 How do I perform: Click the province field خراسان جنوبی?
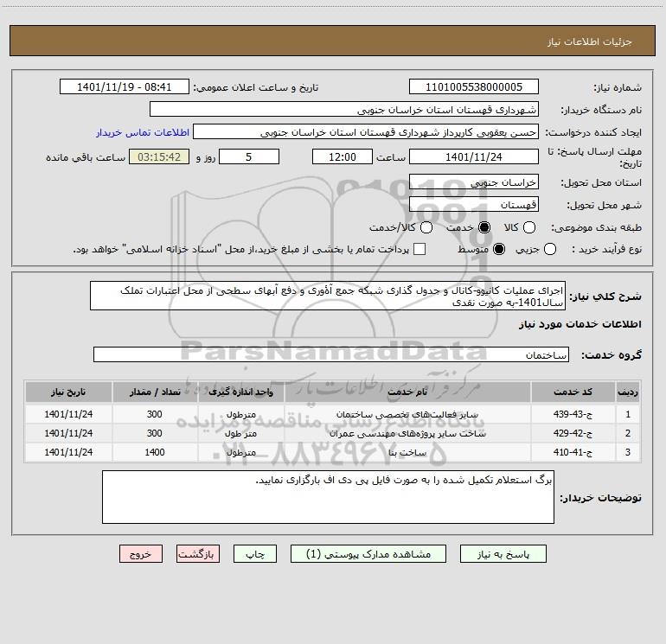pyautogui.click(x=474, y=182)
